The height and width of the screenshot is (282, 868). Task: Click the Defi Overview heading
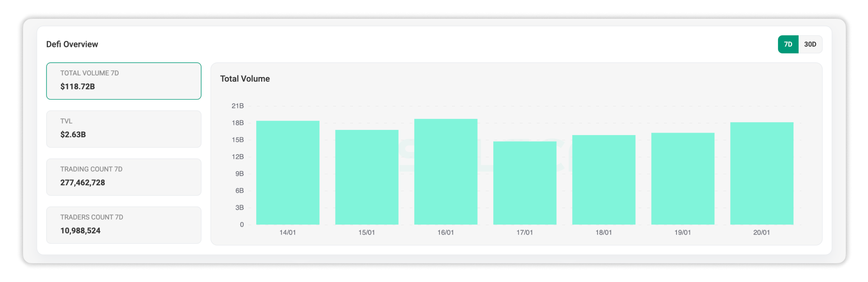72,44
